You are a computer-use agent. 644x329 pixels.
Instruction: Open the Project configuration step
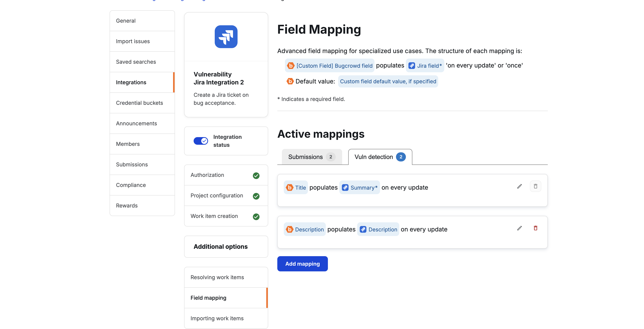click(226, 195)
